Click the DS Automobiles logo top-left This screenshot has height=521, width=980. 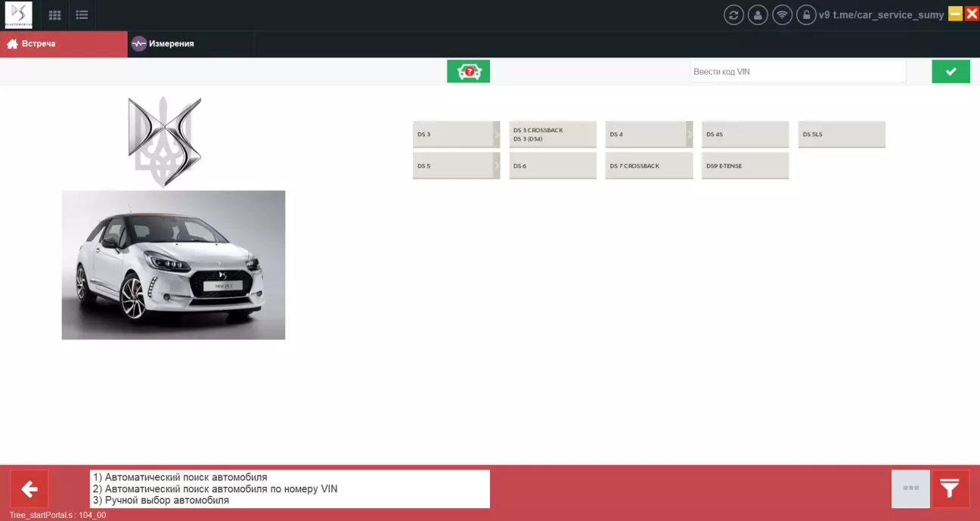18,15
